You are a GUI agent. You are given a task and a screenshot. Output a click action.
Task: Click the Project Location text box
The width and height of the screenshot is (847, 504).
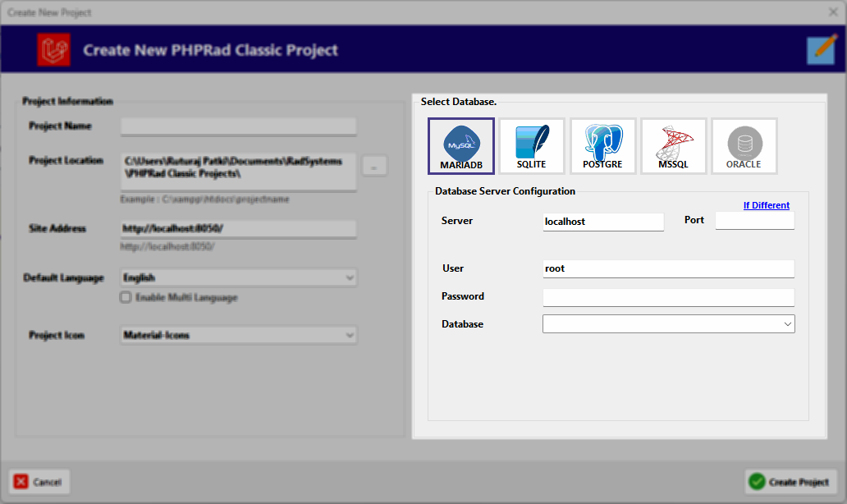(x=238, y=172)
